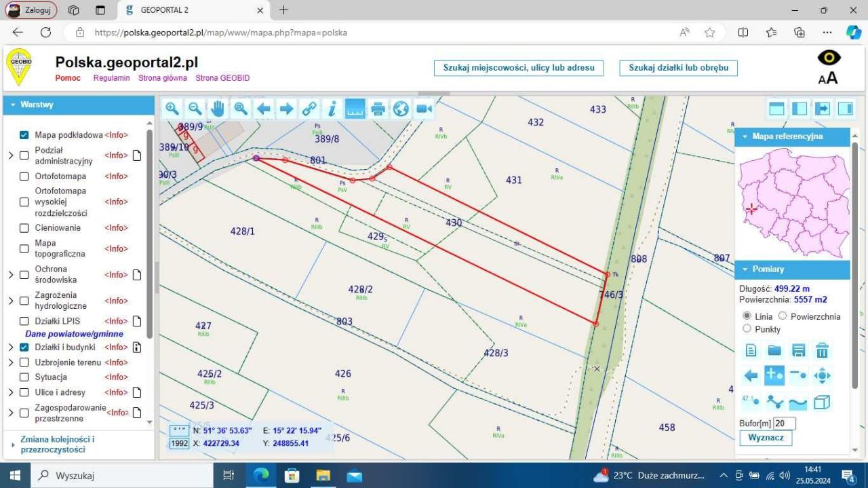The image size is (868, 488).
Task: Expand Ochrona środowiska layer group
Action: (x=10, y=275)
